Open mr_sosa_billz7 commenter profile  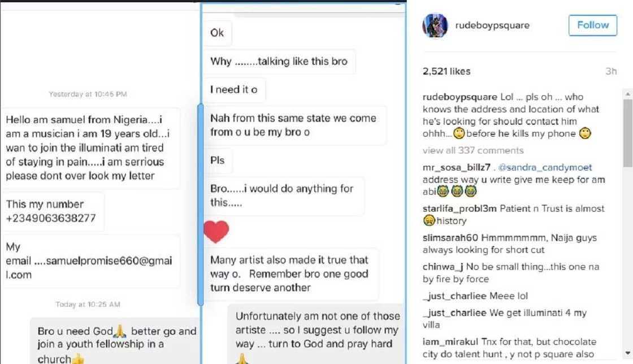456,167
